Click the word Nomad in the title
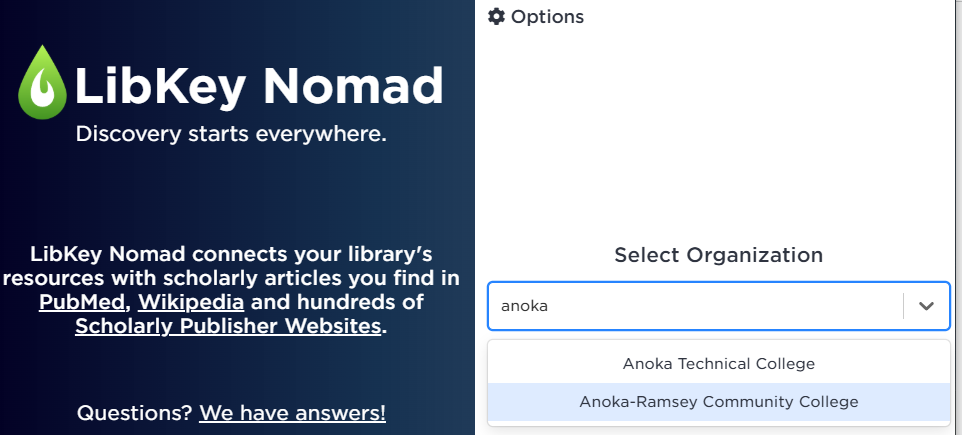The width and height of the screenshot is (962, 435). 353,85
